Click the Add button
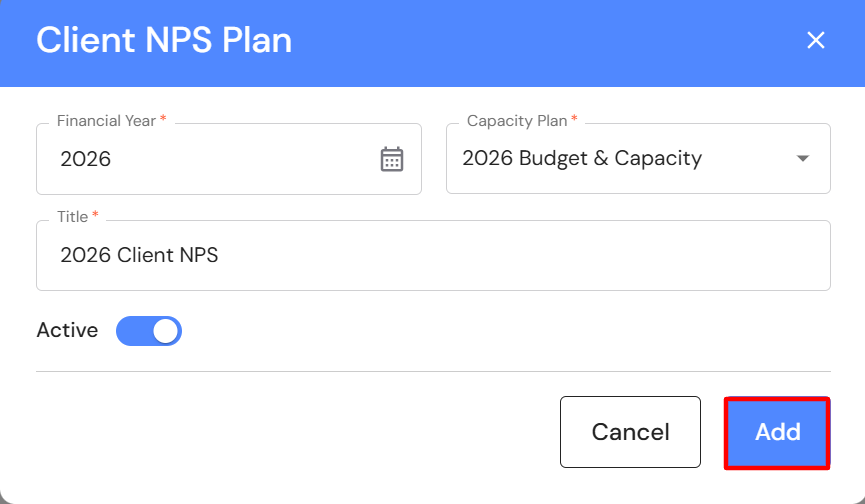Viewport: 865px width, 504px height. [777, 432]
